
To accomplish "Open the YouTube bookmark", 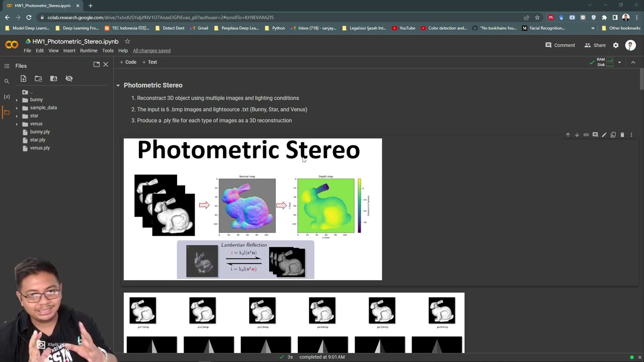I will (x=404, y=28).
